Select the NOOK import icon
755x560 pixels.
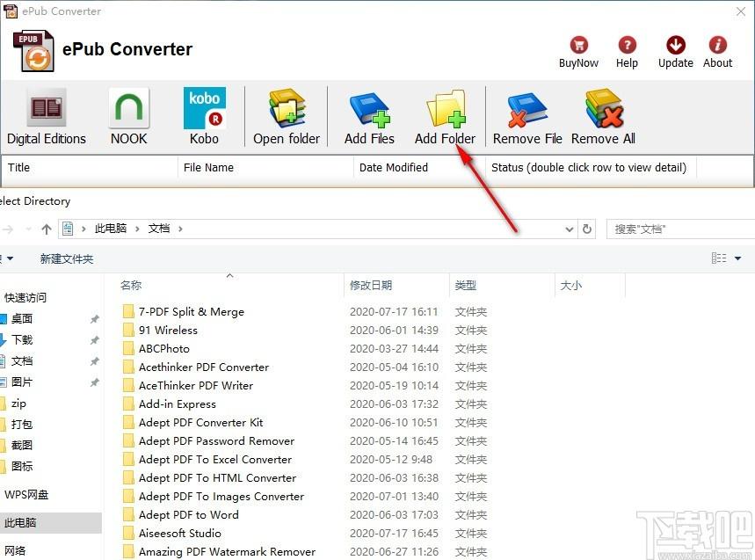tap(128, 110)
